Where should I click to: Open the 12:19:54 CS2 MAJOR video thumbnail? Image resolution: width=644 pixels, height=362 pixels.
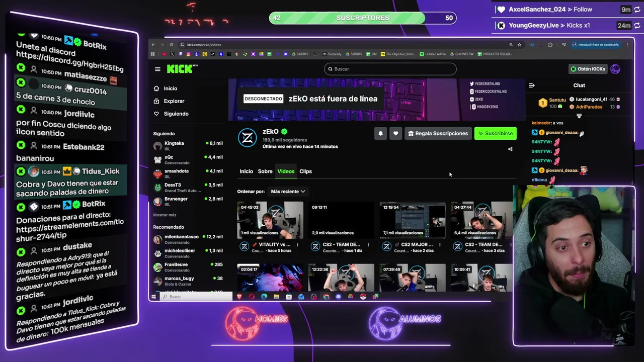pyautogui.click(x=413, y=220)
